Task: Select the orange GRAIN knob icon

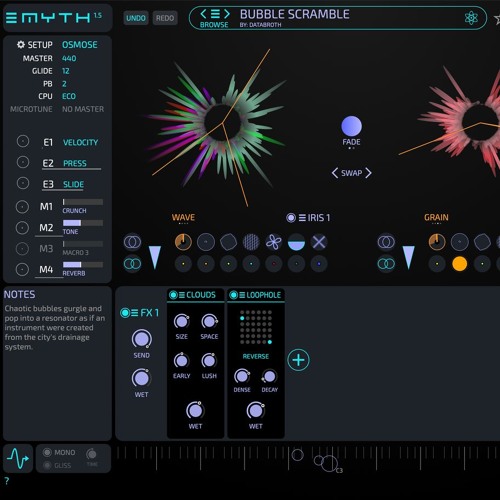Action: tap(437, 242)
